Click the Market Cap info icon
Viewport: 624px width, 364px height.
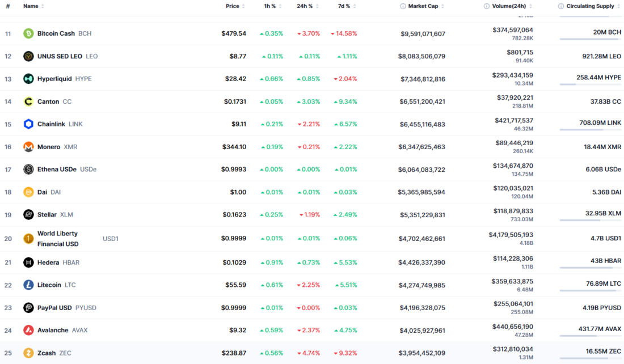(403, 6)
